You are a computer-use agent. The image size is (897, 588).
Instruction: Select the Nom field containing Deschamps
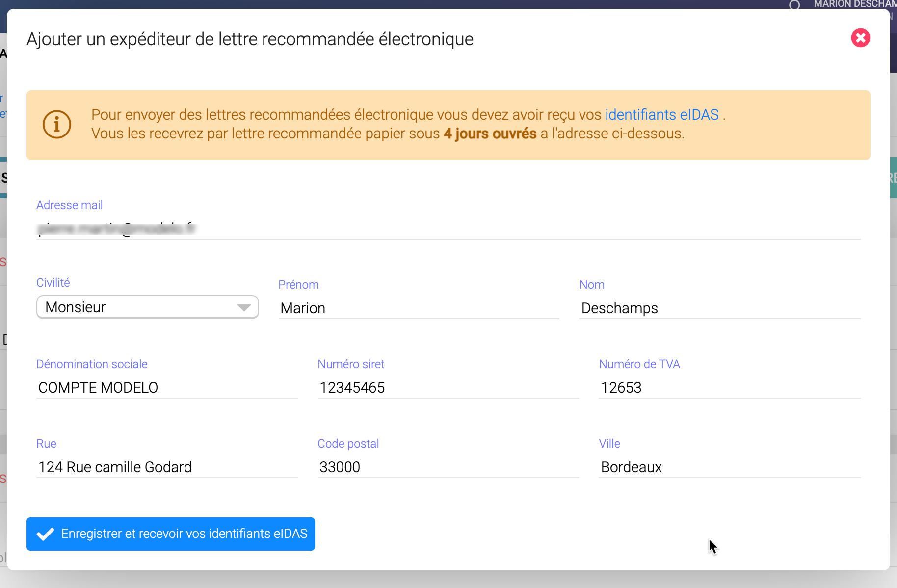coord(719,308)
